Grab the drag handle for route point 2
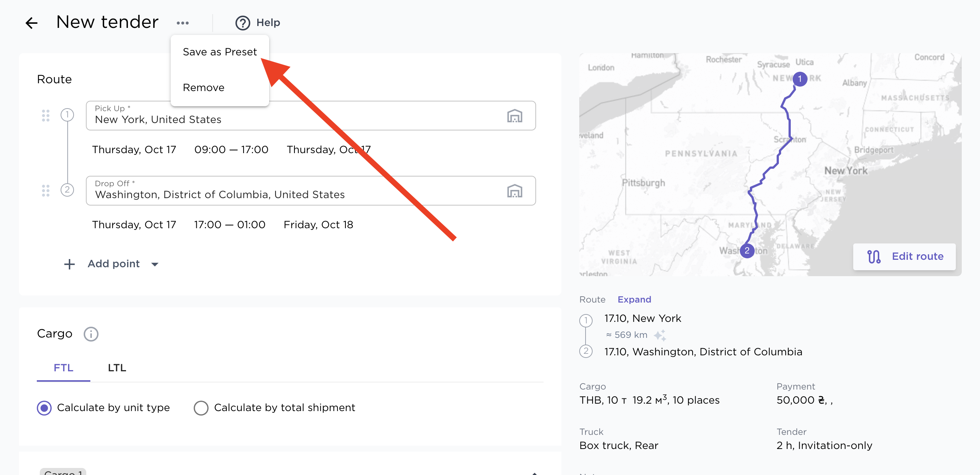980x475 pixels. click(46, 191)
